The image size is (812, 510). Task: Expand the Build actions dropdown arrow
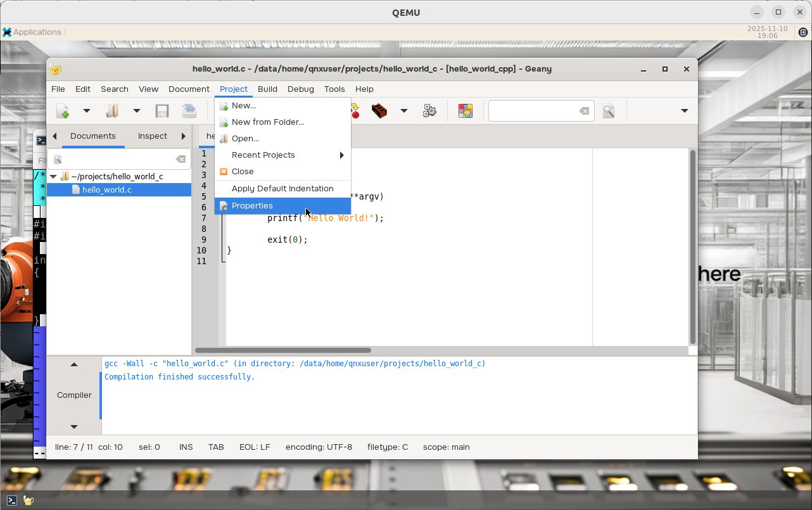403,111
